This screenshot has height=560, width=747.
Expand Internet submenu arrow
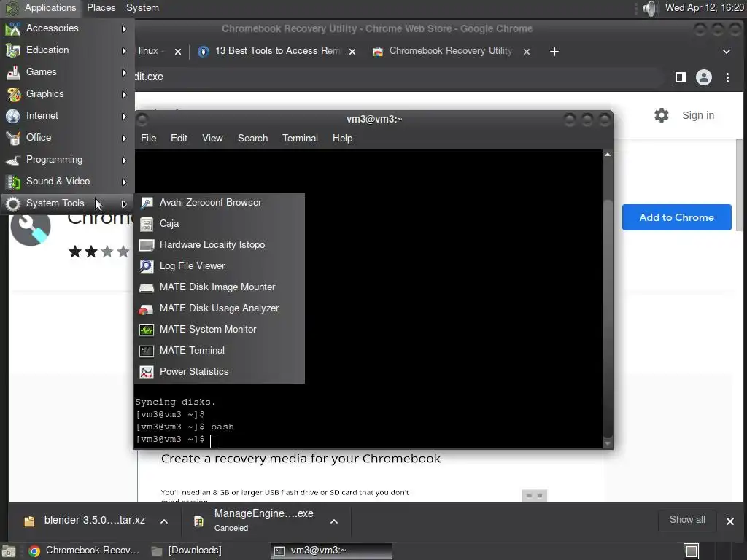click(x=124, y=116)
